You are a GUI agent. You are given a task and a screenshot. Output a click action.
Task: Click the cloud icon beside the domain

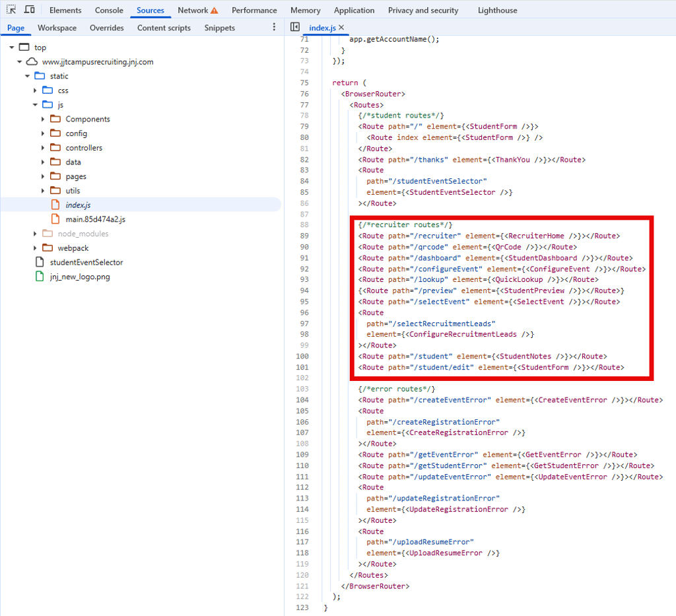pos(32,61)
